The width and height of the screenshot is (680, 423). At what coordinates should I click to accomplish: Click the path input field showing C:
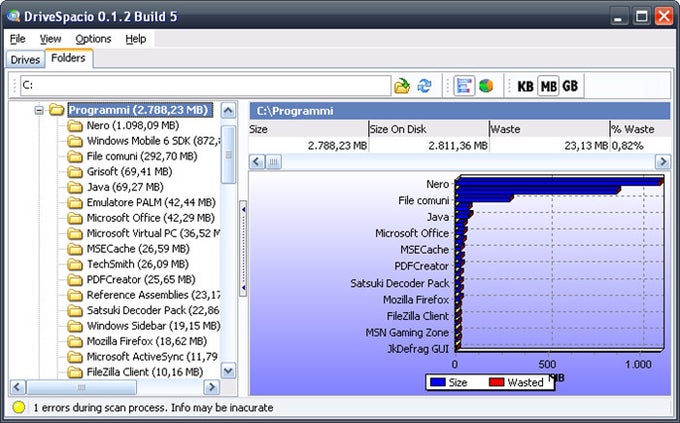206,85
